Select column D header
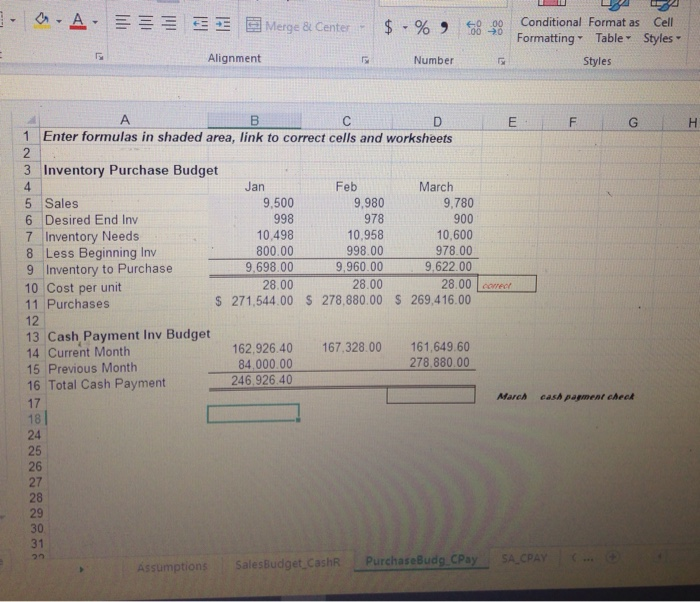 (438, 122)
